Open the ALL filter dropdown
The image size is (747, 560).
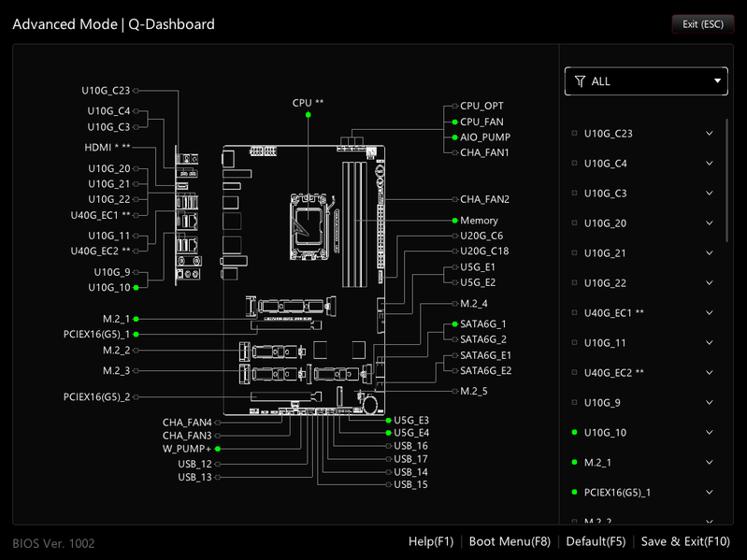click(x=646, y=81)
